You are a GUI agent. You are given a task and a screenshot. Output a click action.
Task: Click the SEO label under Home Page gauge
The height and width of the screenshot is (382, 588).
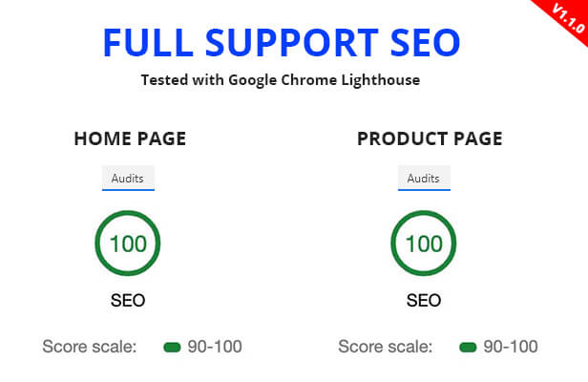coord(128,300)
